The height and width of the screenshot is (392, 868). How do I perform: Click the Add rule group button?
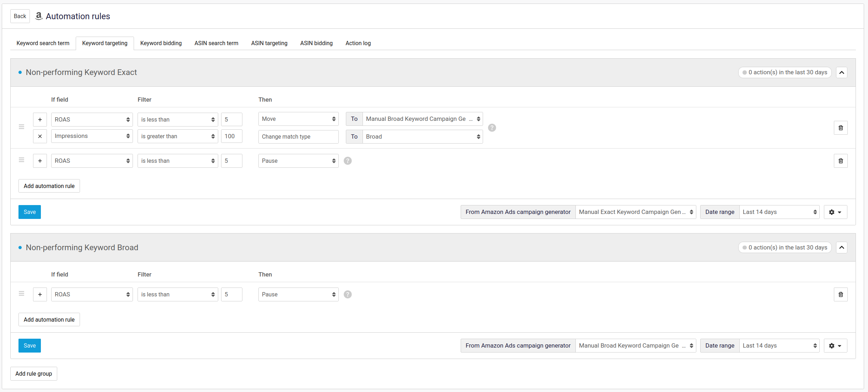pyautogui.click(x=34, y=374)
